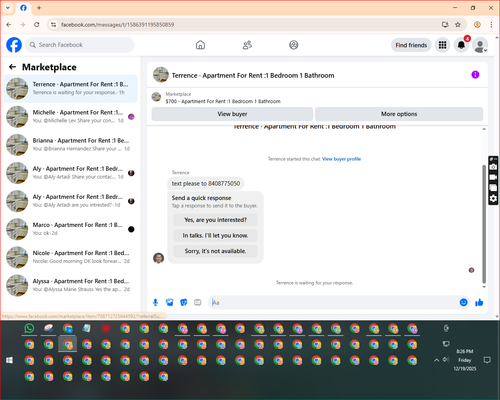Open the View buyer profile link
500x400 pixels.
tap(341, 159)
